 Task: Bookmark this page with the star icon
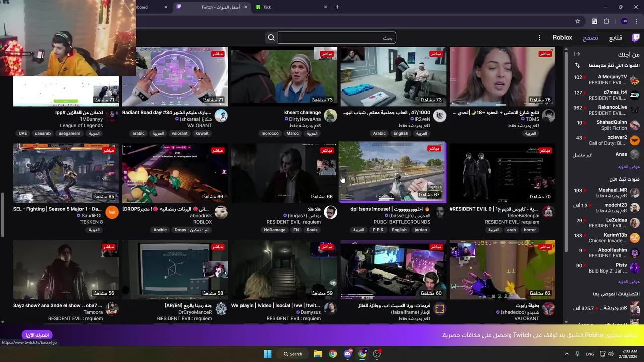pos(578,21)
